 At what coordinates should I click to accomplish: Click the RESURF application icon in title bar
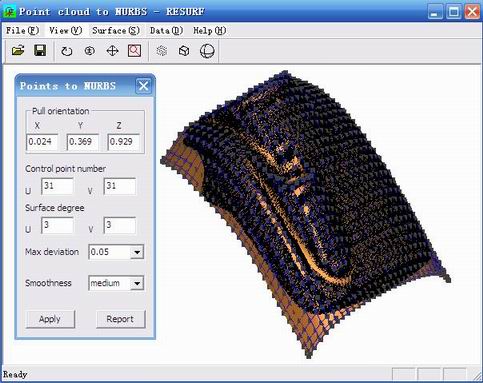(x=10, y=12)
